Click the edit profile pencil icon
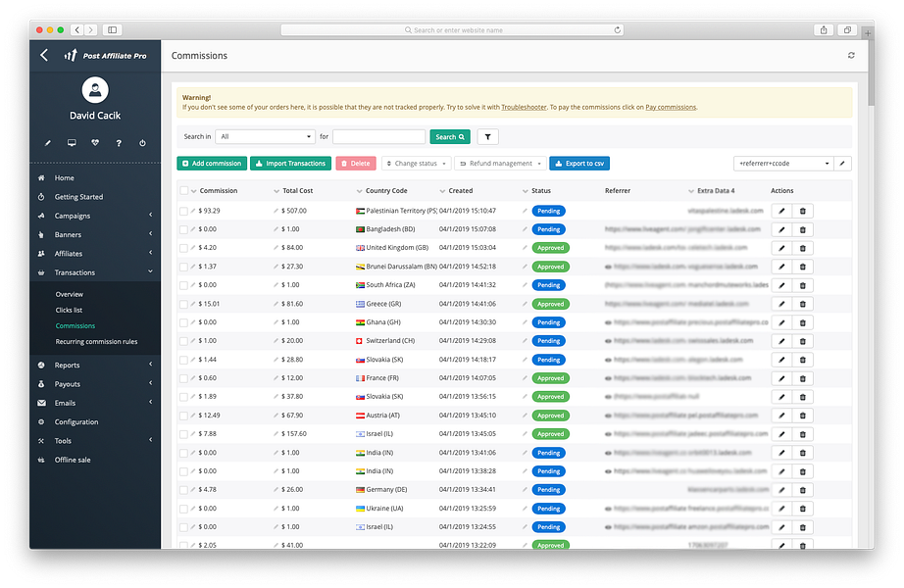This screenshot has height=588, width=904. [47, 143]
